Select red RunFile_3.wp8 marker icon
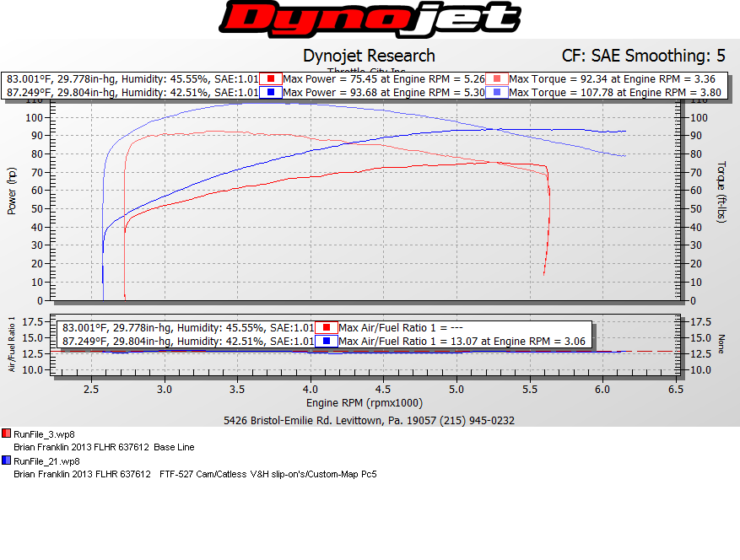The image size is (740, 560). [6, 433]
